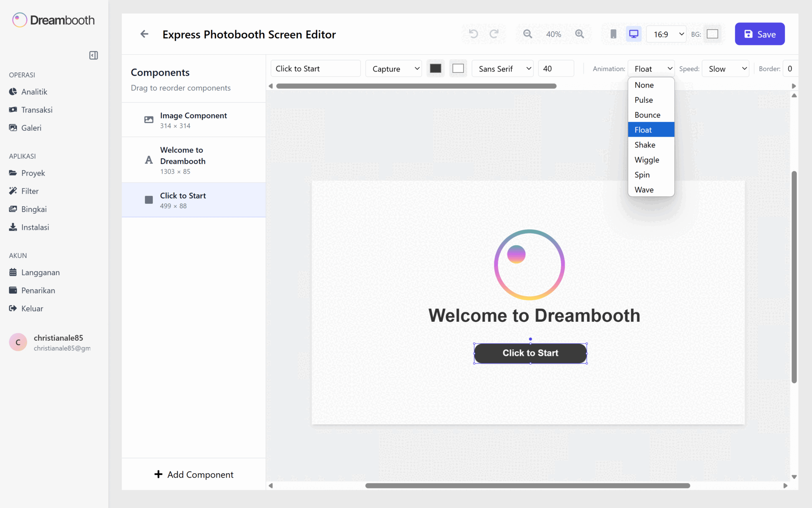
Task: Click the toolbar scroll right arrow
Action: pos(794,86)
